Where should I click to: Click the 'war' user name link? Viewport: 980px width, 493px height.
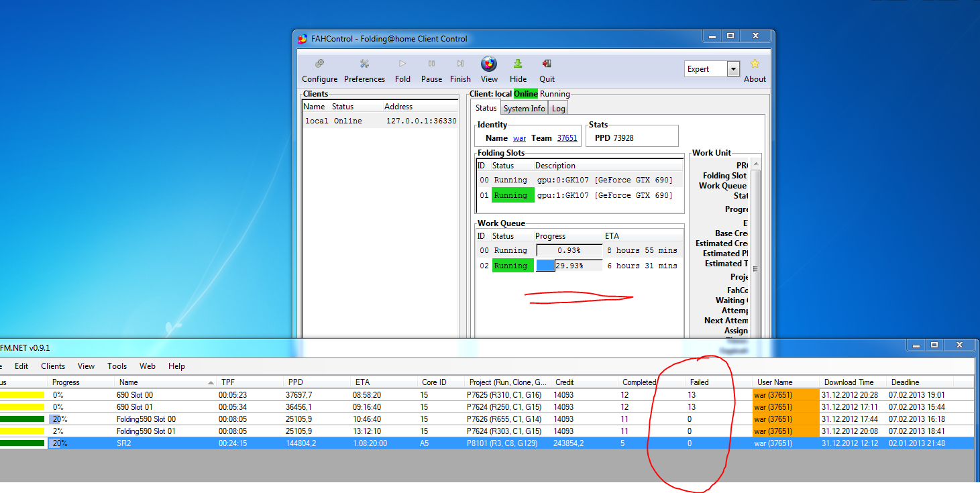[x=519, y=138]
